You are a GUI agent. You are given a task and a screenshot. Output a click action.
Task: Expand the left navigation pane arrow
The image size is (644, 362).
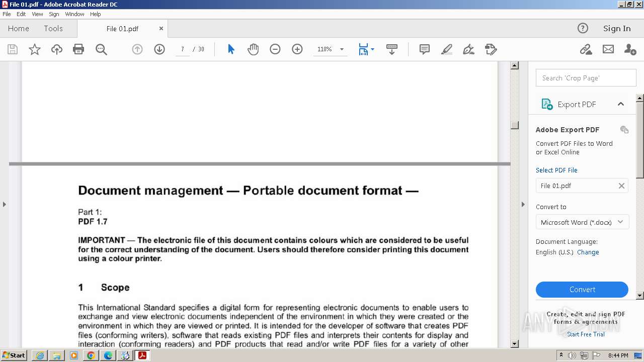pyautogui.click(x=5, y=204)
